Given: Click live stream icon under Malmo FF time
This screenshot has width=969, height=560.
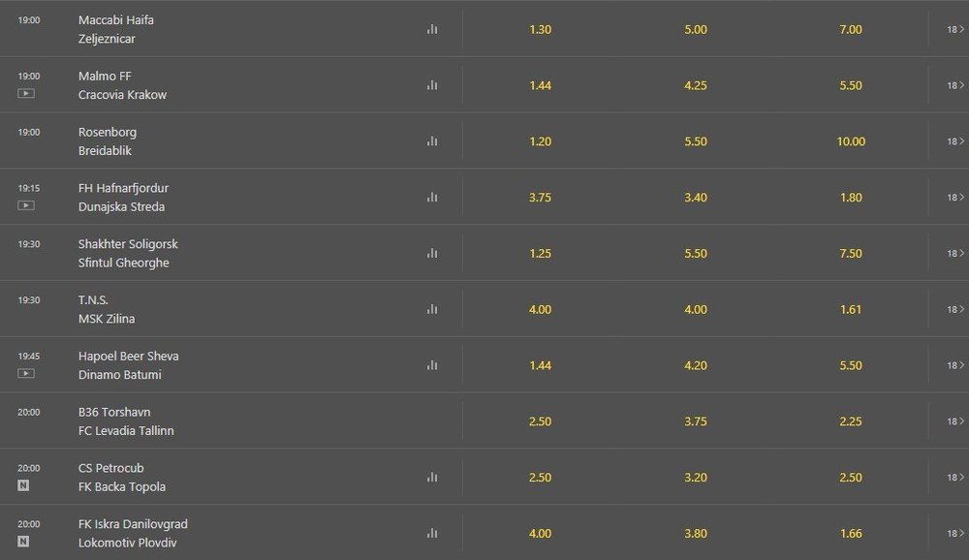Looking at the screenshot, I should tap(27, 93).
